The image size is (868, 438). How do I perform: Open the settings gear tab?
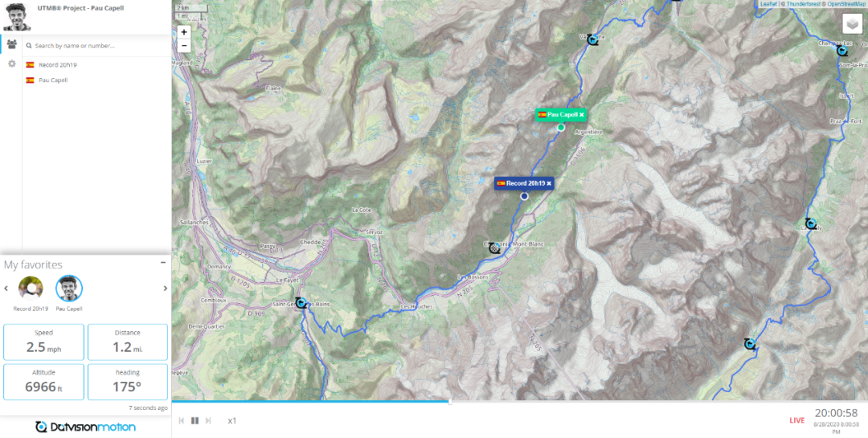[11, 63]
